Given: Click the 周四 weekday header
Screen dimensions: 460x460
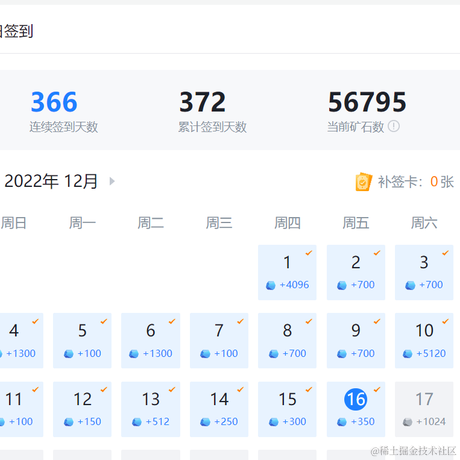Looking at the screenshot, I should click(287, 223).
